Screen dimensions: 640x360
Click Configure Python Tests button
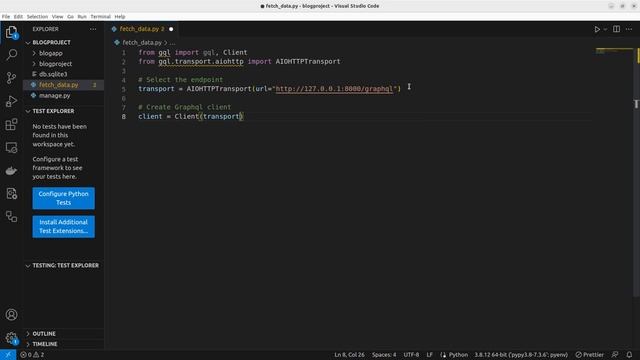[x=64, y=198]
